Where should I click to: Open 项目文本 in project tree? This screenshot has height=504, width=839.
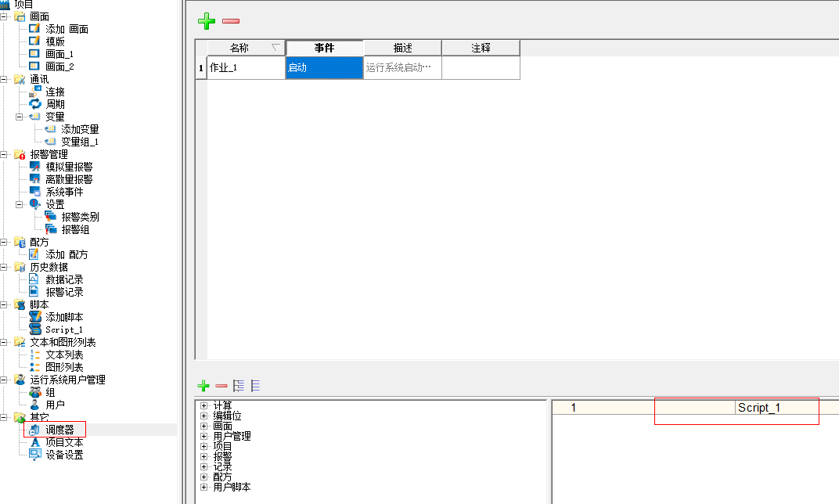point(64,442)
